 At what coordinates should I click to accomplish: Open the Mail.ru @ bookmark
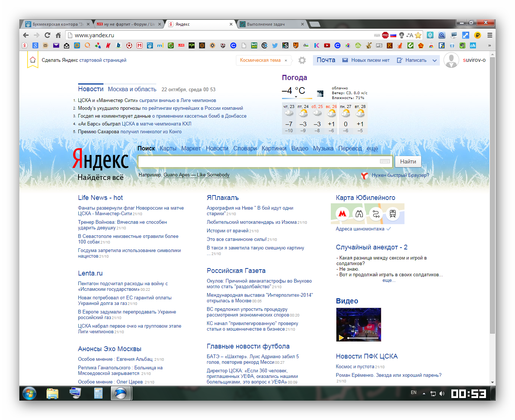[x=77, y=45]
